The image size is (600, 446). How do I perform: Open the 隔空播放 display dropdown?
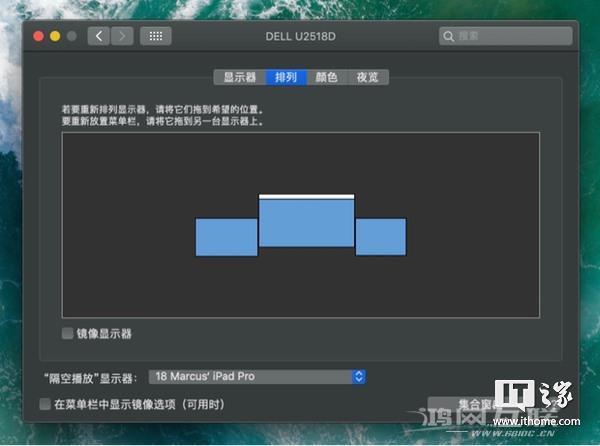pyautogui.click(x=257, y=377)
